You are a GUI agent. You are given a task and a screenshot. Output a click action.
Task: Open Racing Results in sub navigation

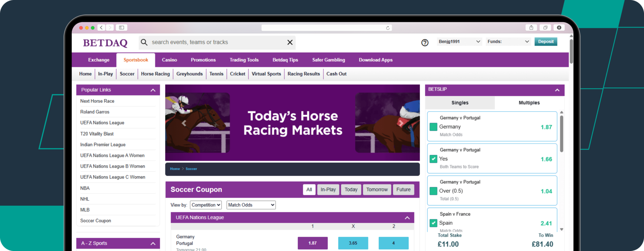[x=304, y=74]
